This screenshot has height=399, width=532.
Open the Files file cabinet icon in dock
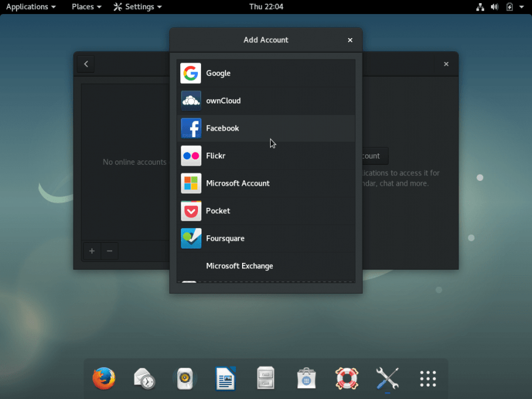coord(265,378)
